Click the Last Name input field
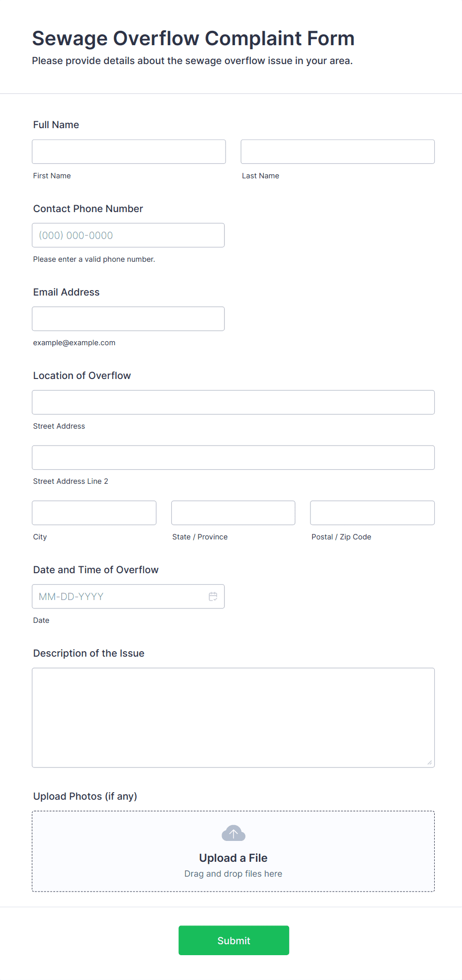The image size is (462, 980). (337, 151)
